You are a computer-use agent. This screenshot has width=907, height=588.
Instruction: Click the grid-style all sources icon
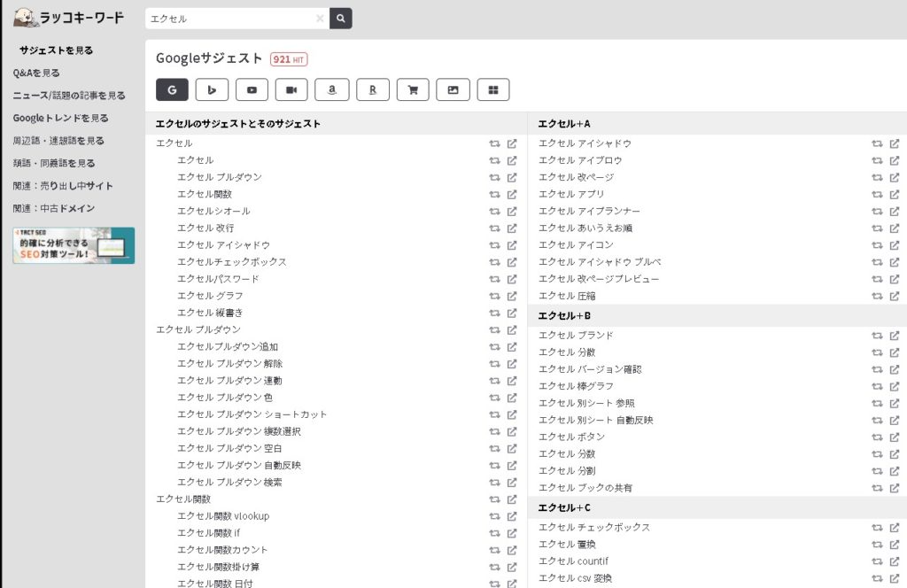coord(493,89)
